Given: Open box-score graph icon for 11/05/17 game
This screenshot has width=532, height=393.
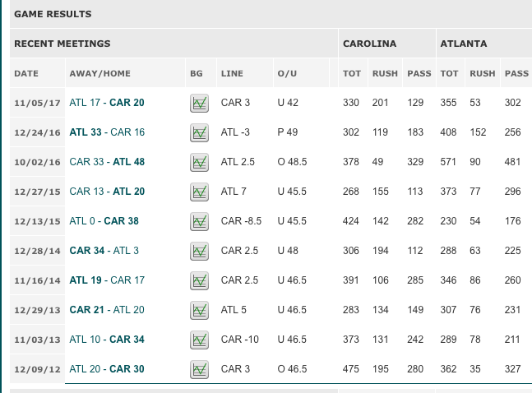Looking at the screenshot, I should click(199, 103).
